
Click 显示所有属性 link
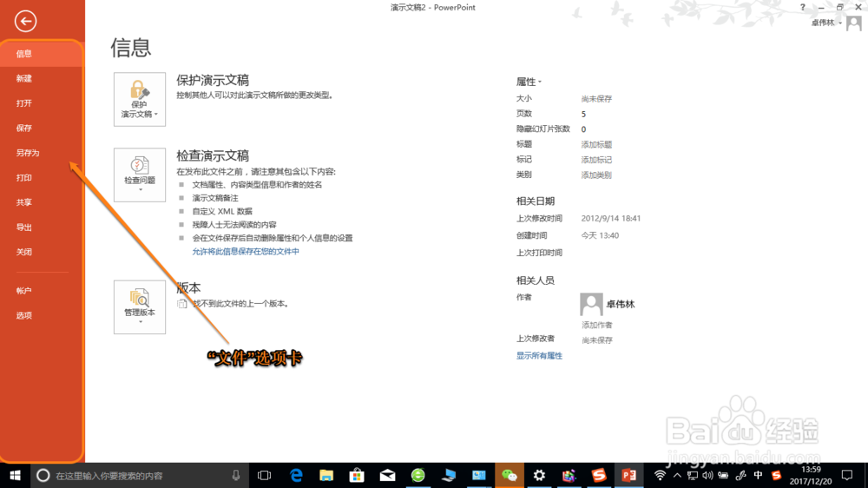point(539,356)
